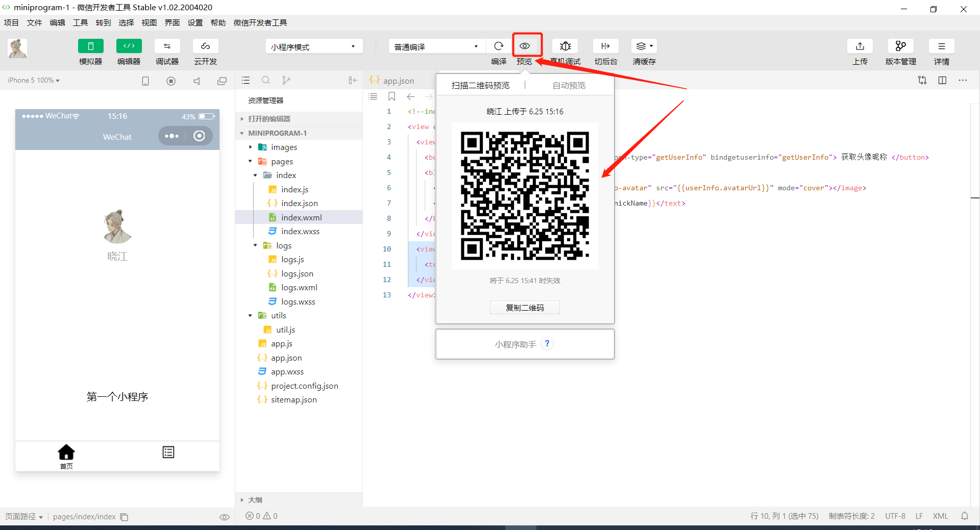Click the editor breadcrumb list icon
The image size is (980, 530).
[373, 96]
